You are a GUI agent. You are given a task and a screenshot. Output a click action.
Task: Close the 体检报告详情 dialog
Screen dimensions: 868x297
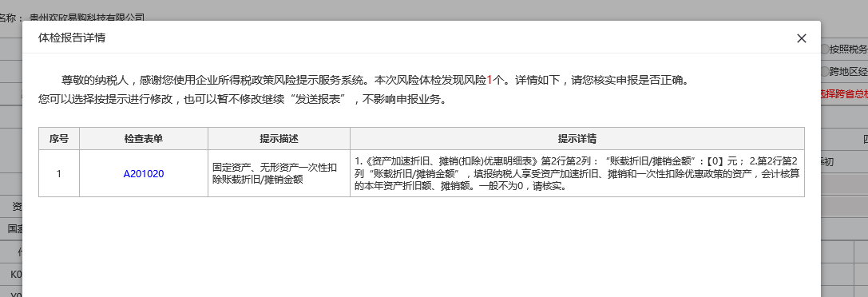[801, 38]
